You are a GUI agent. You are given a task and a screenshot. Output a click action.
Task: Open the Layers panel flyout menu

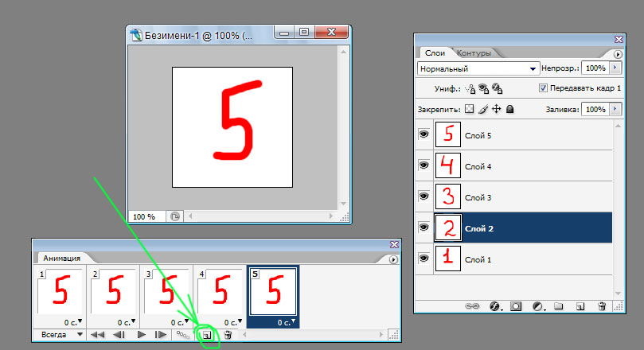(x=618, y=54)
